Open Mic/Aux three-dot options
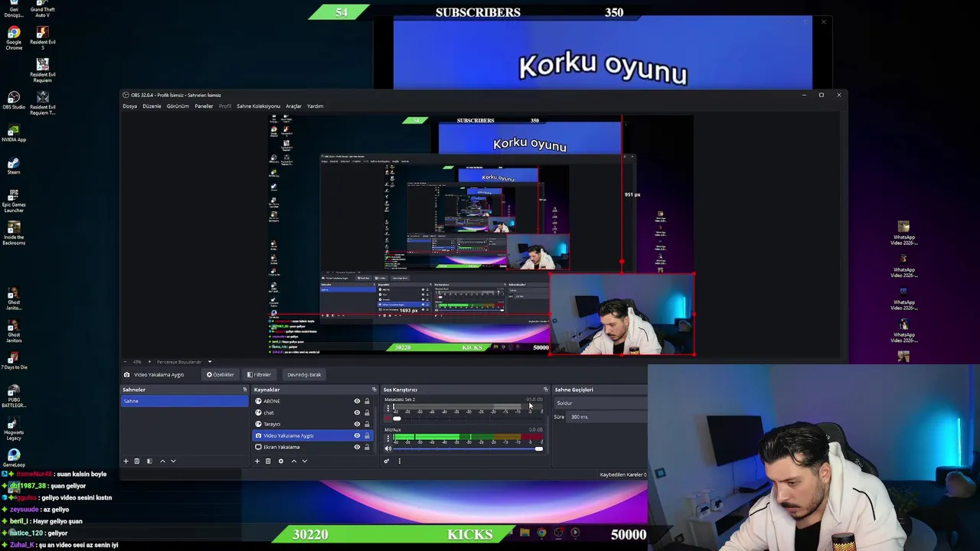Screen dimensions: 980x551 point(387,439)
